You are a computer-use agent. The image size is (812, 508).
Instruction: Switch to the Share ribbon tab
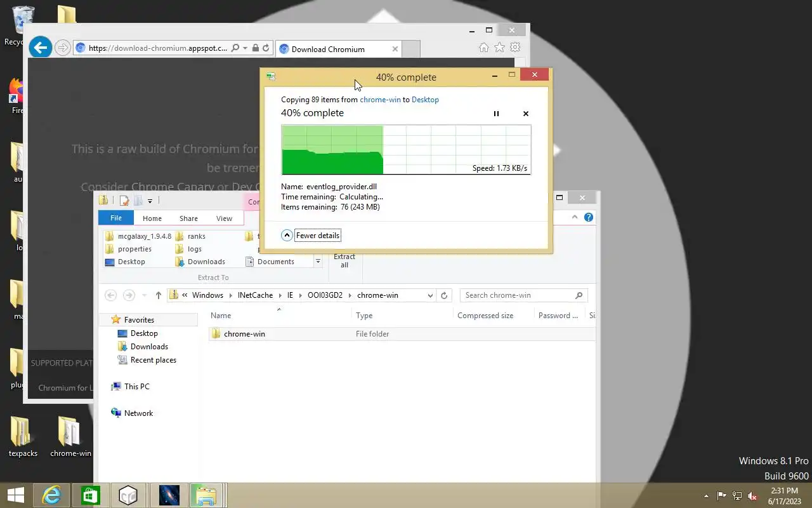click(x=188, y=218)
